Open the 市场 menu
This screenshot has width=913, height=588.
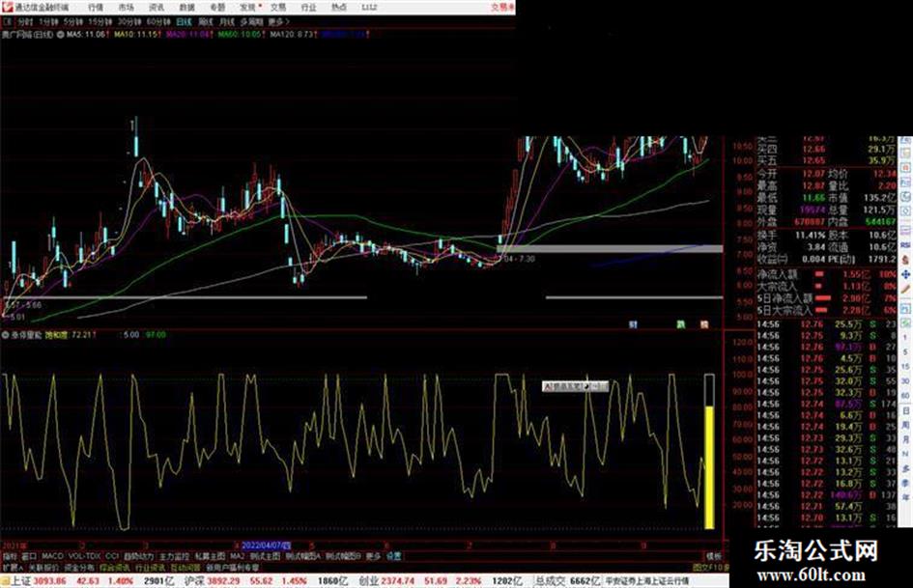coord(126,8)
